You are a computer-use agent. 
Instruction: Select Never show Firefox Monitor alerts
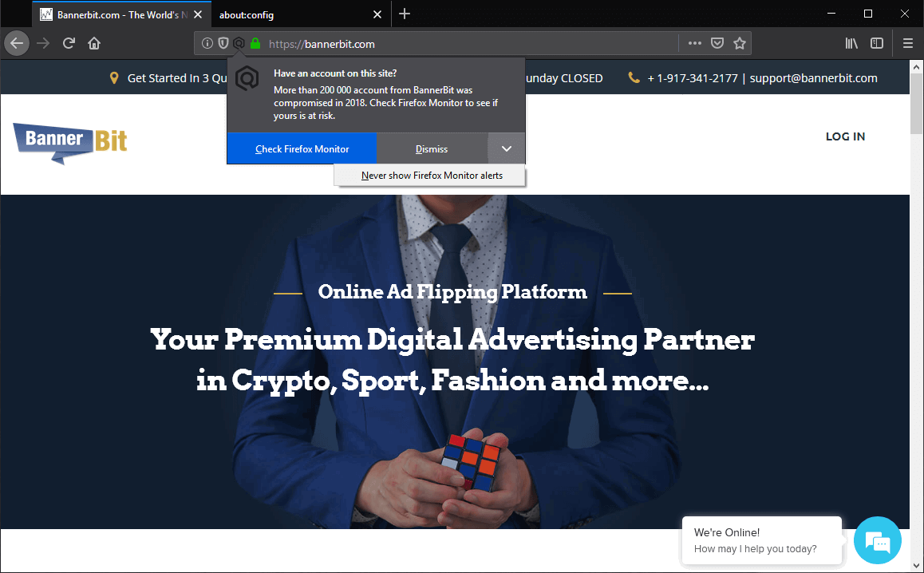432,175
